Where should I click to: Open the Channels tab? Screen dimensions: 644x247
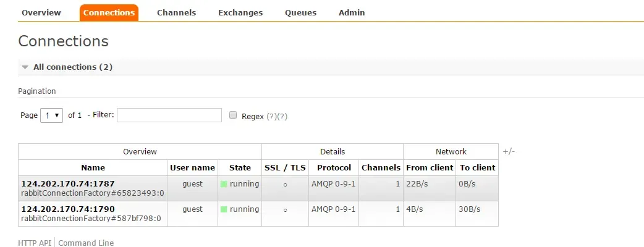point(176,12)
